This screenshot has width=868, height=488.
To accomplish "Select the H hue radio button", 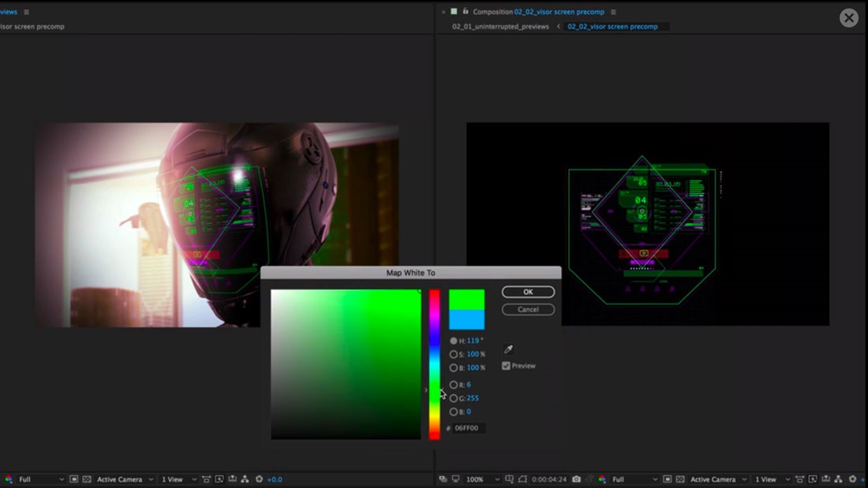I will tap(454, 341).
